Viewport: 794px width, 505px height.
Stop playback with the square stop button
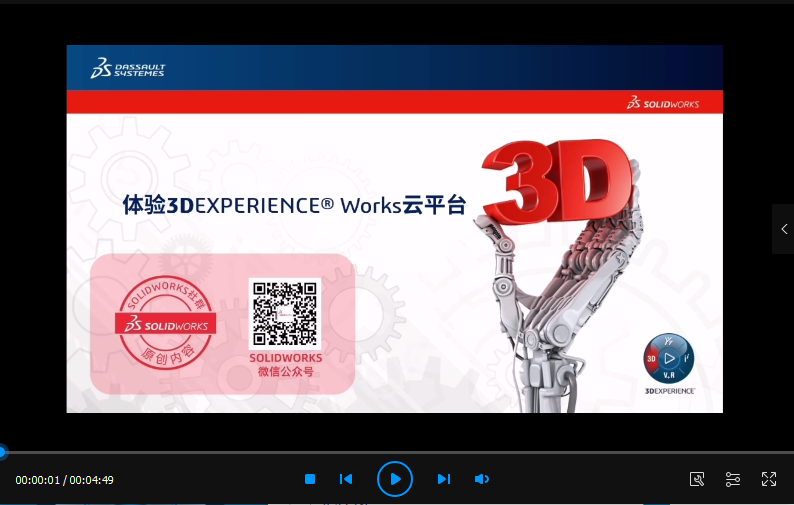tap(310, 479)
